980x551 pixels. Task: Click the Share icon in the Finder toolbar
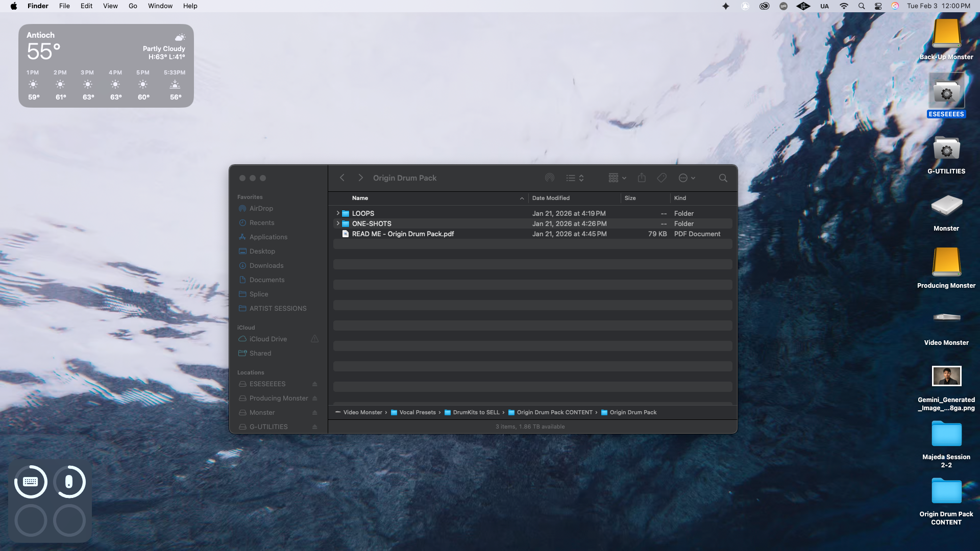coord(642,178)
